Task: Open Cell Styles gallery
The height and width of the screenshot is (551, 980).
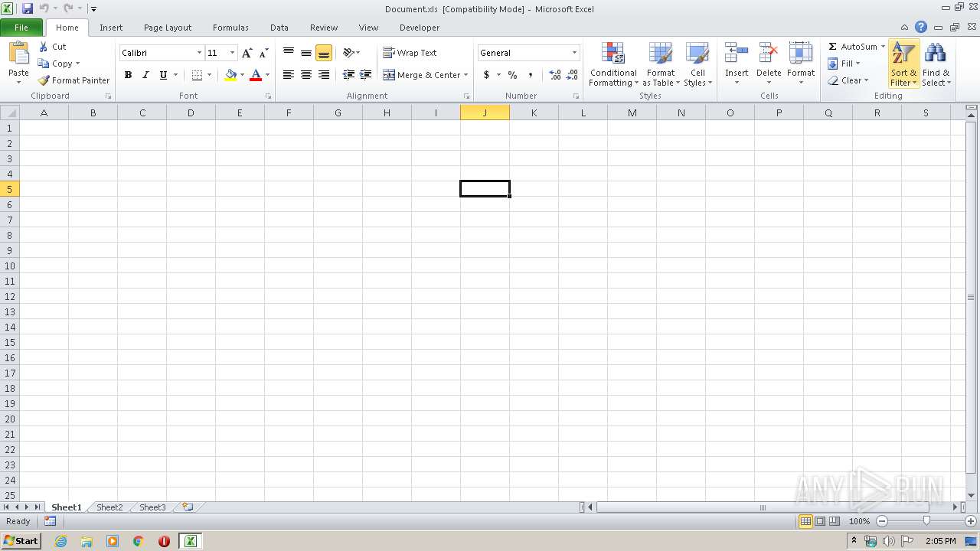Action: click(697, 64)
